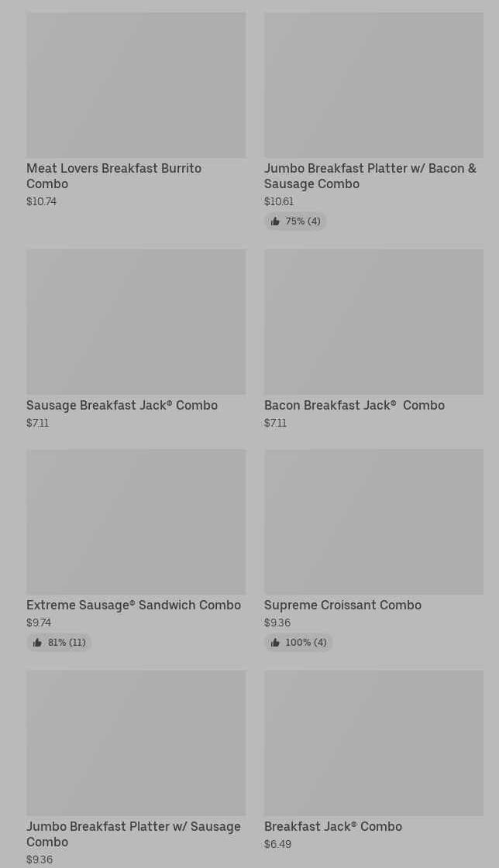Click thumbs-up icon on Jumbo Breakfast Platter w/ Bacon & Sausage
Image resolution: width=499 pixels, height=868 pixels.
(275, 221)
